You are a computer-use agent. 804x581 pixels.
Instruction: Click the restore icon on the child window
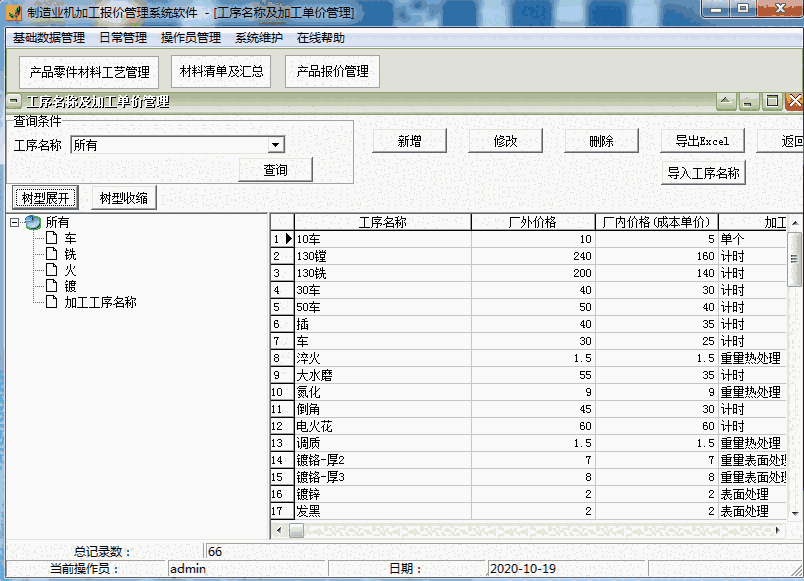(772, 101)
